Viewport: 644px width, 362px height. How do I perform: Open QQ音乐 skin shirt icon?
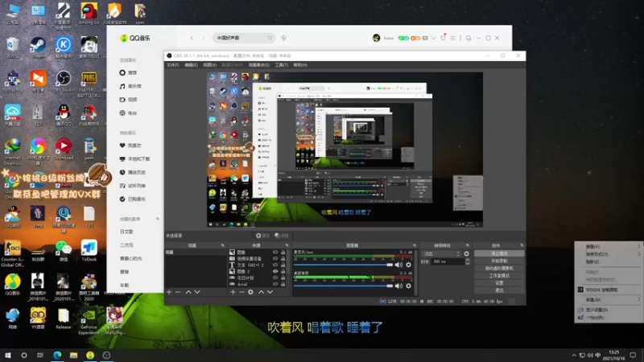(443, 38)
